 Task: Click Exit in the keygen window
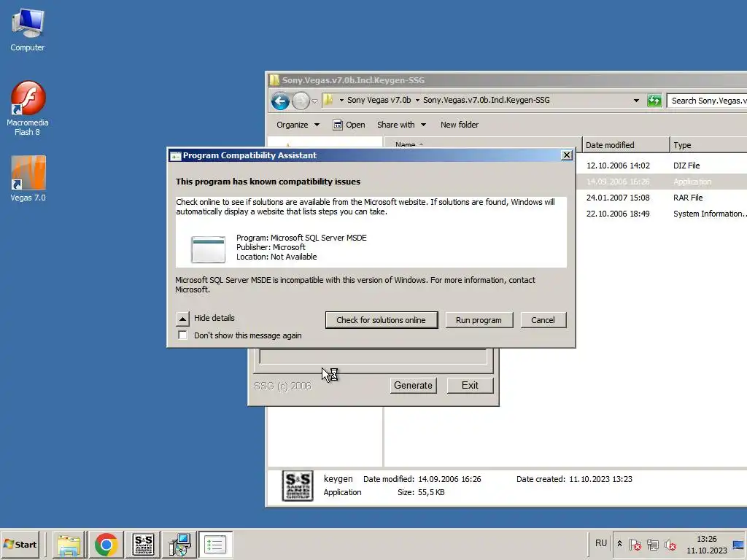pos(470,385)
